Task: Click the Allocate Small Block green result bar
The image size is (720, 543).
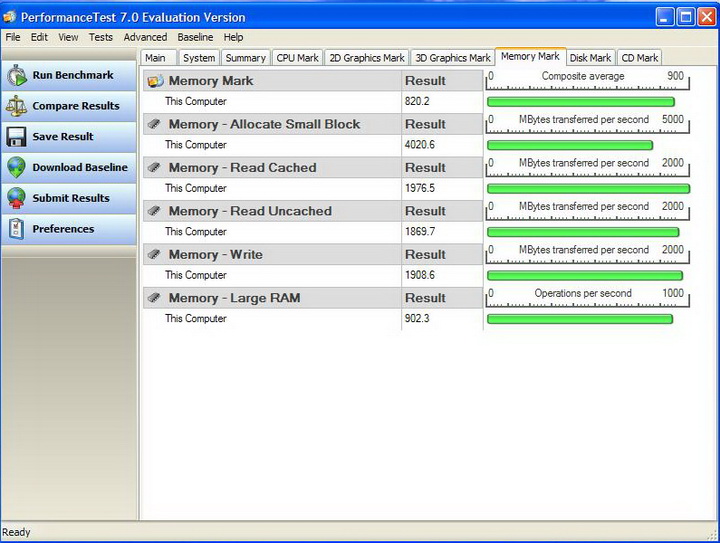Action: [570, 146]
